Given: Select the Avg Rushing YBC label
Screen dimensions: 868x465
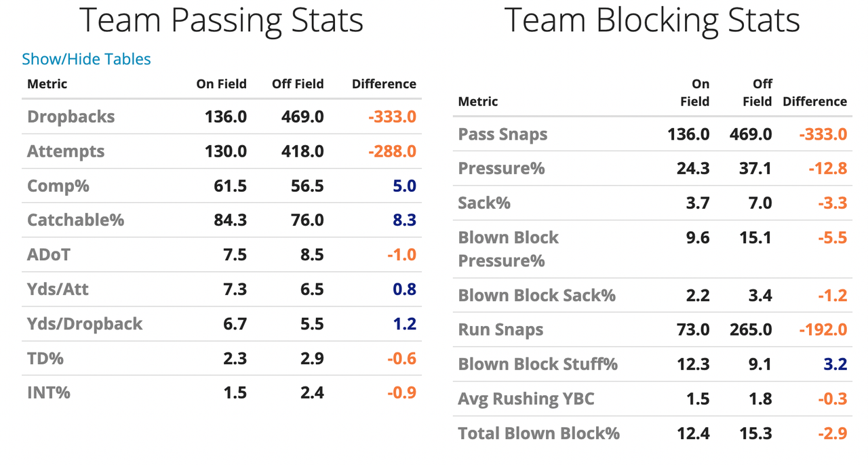Looking at the screenshot, I should [526, 399].
